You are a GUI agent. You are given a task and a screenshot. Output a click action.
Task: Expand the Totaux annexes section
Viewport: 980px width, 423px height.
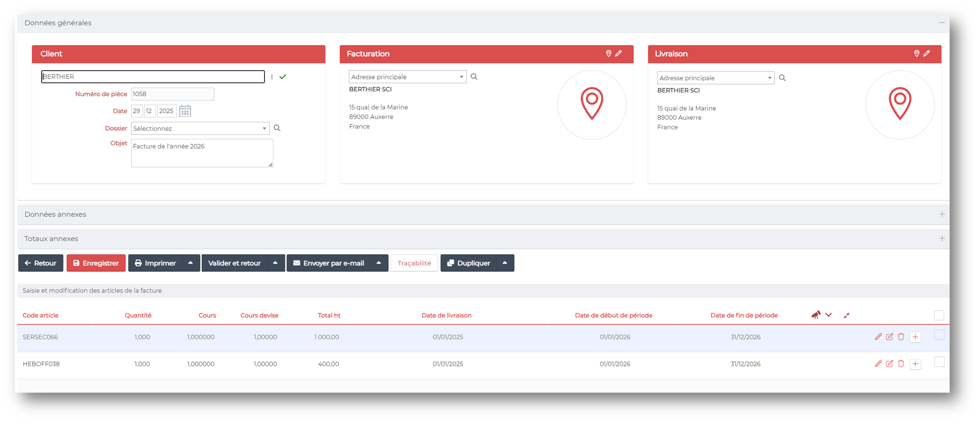tap(942, 239)
